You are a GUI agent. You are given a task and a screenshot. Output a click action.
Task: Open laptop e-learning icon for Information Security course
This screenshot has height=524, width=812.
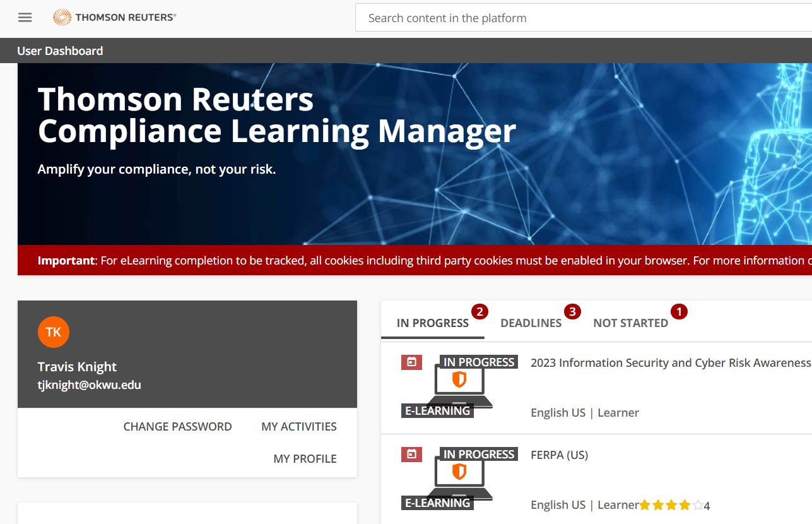(x=459, y=386)
